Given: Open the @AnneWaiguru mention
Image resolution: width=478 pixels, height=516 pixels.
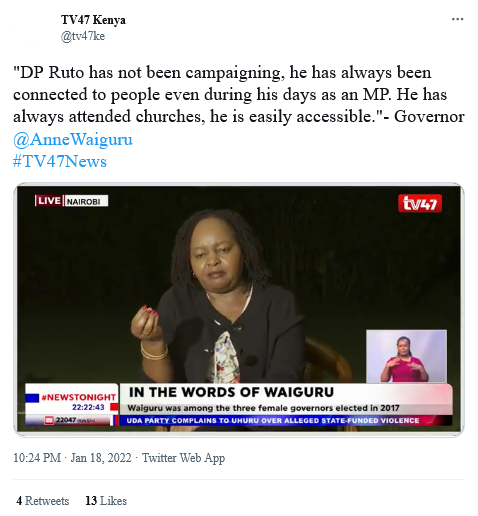Looking at the screenshot, I should pos(73,139).
